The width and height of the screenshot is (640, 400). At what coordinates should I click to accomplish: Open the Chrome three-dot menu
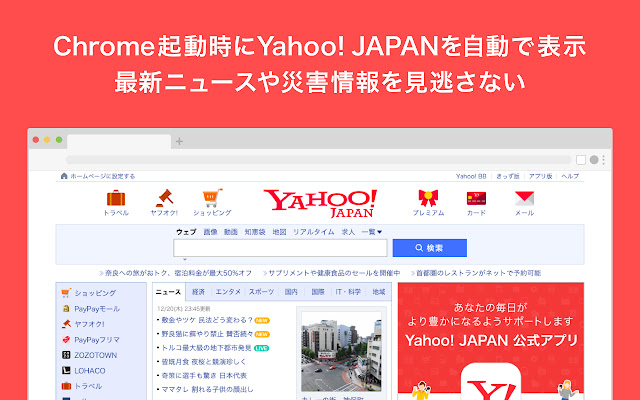click(604, 160)
